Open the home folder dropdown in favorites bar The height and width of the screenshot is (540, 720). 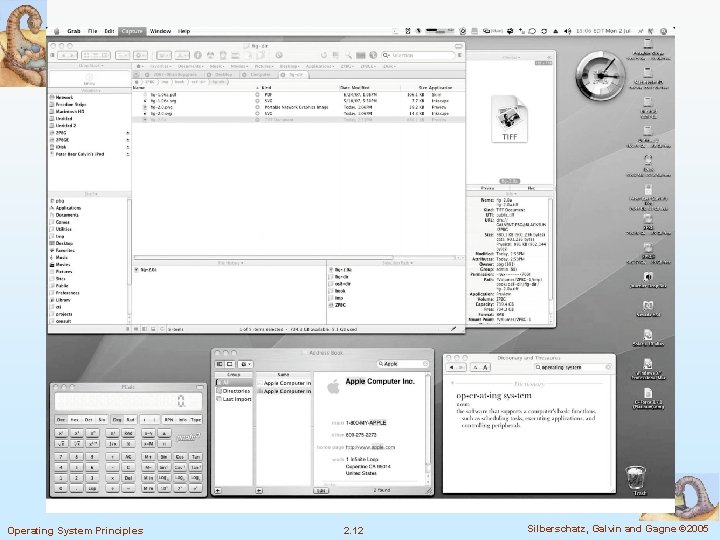tap(140, 67)
